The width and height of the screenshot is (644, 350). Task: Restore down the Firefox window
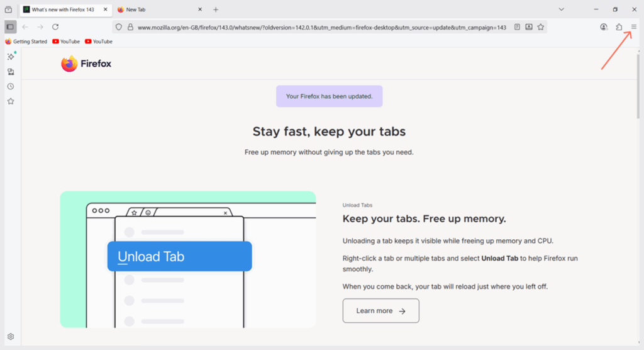click(x=615, y=9)
